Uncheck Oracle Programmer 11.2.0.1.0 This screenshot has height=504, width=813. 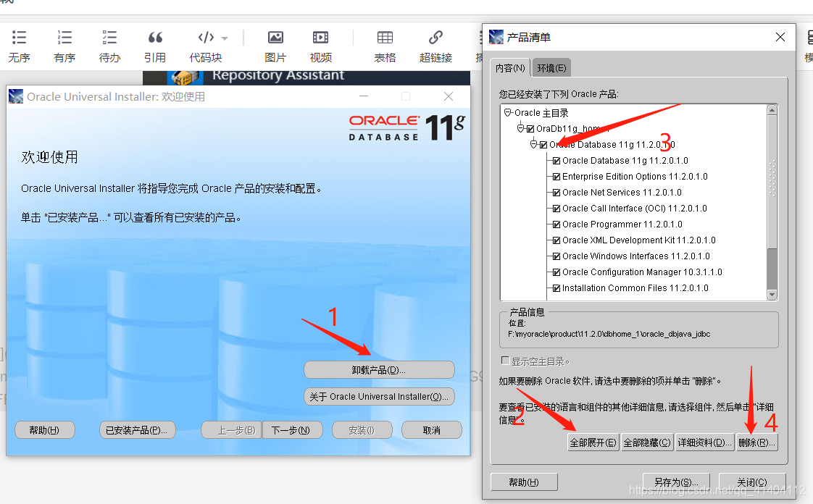556,224
